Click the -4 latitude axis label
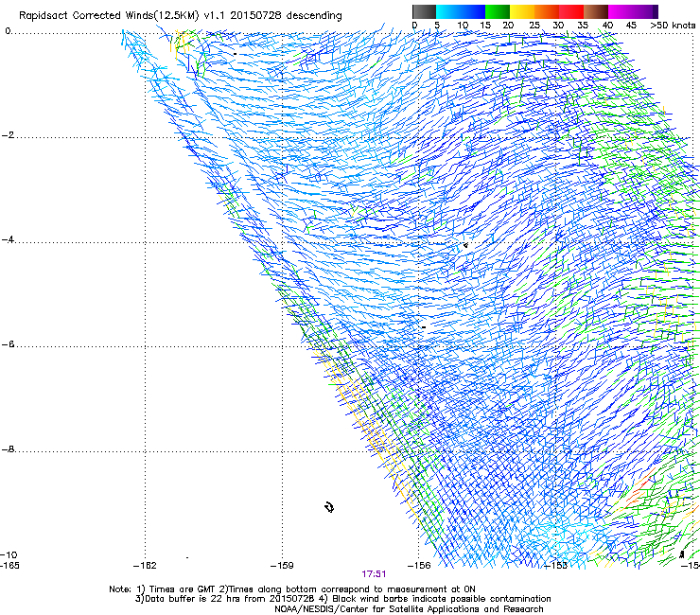 [8, 239]
